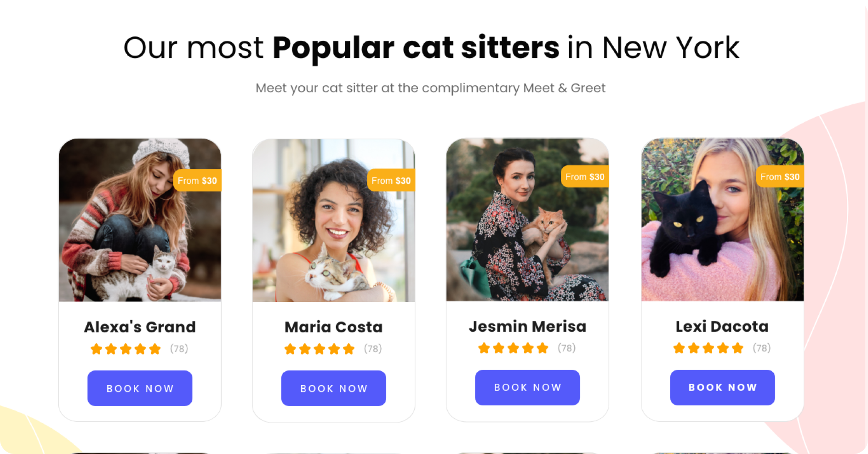
Task: Open Lexi Dacota's (78) review count
Action: point(762,348)
